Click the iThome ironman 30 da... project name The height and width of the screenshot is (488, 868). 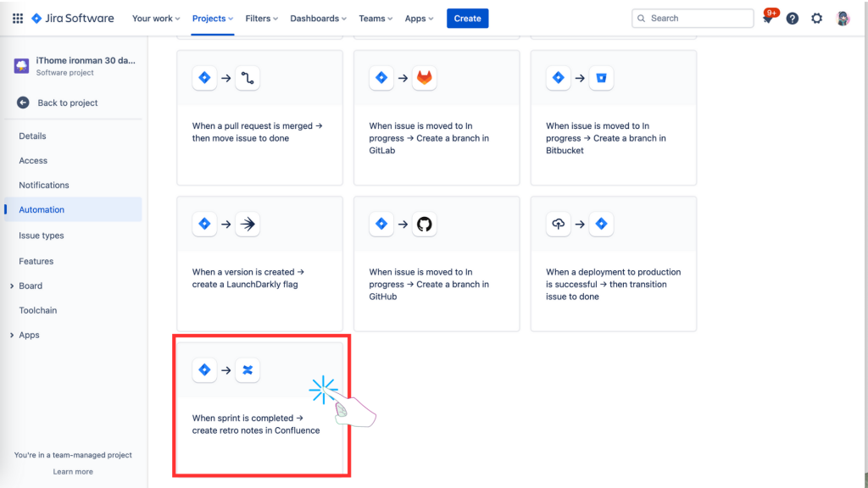(x=86, y=60)
